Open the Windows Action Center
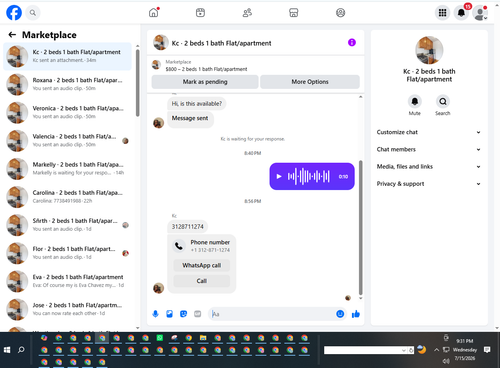The image size is (500, 368). click(x=487, y=350)
